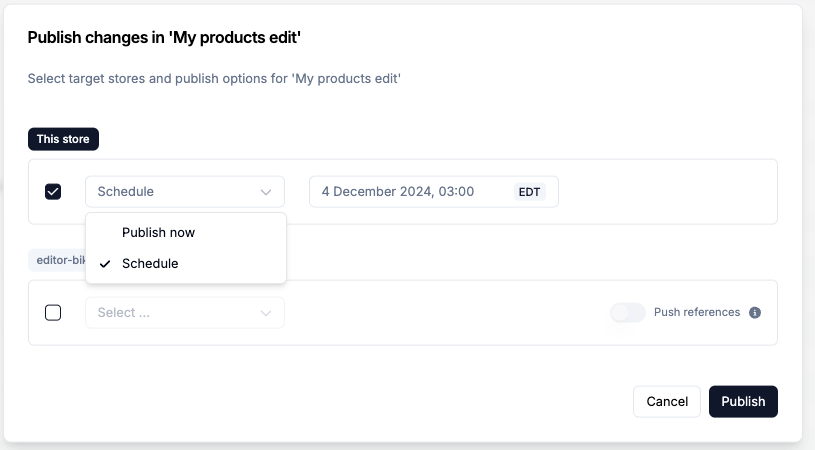Viewport: 815px width, 450px height.
Task: Collapse the Schedule publish mode dropdown
Action: coord(184,192)
